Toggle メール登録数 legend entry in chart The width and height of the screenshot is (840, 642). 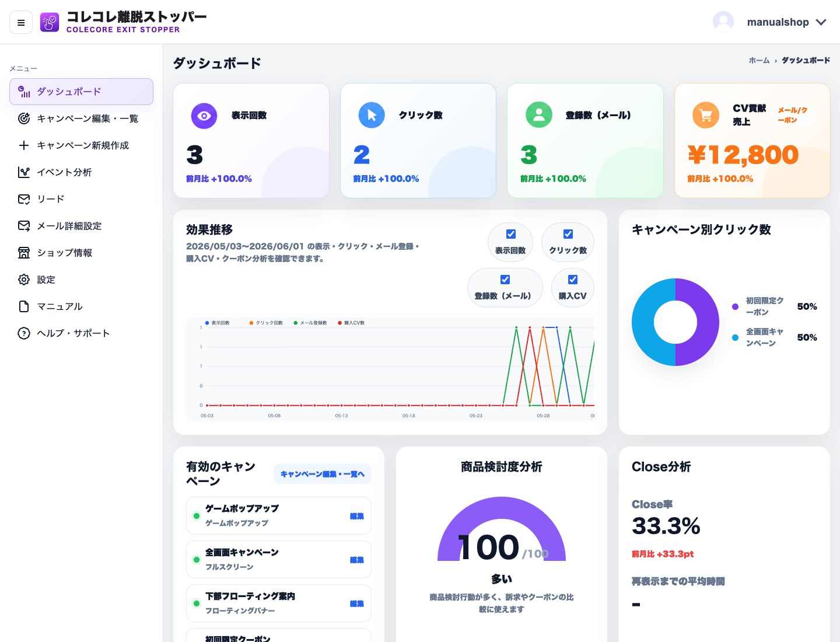310,323
